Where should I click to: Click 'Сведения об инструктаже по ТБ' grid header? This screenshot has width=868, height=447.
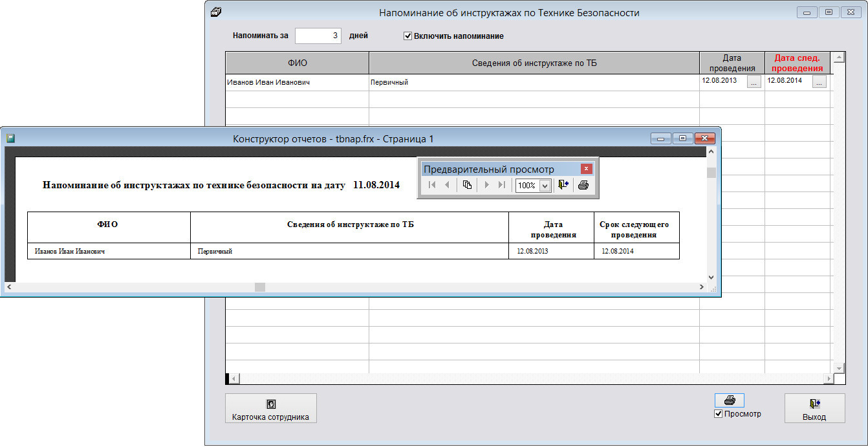coord(534,63)
